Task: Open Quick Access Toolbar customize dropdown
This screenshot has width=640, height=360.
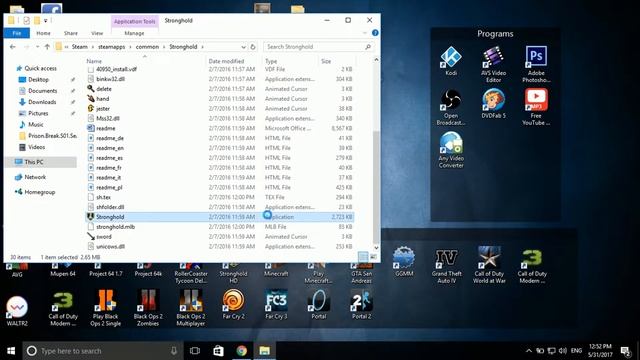Action: pos(46,20)
